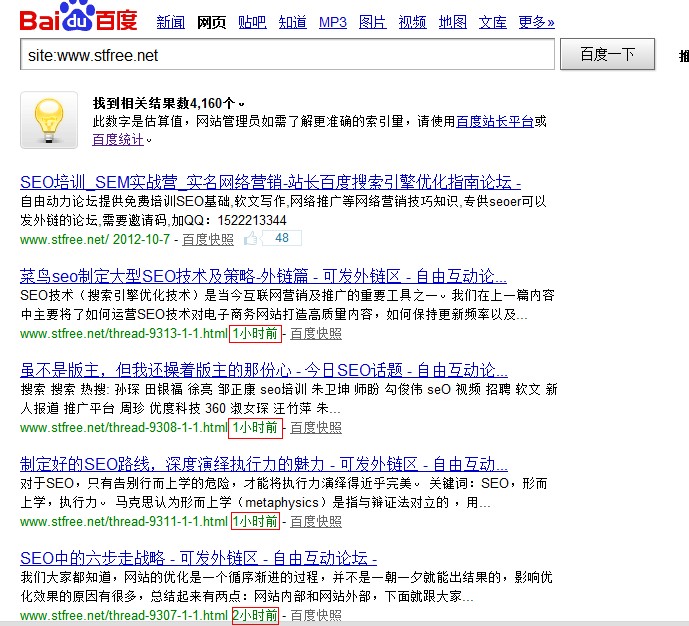The width and height of the screenshot is (689, 626).
Task: Click the 48 likes counter
Action: (281, 238)
